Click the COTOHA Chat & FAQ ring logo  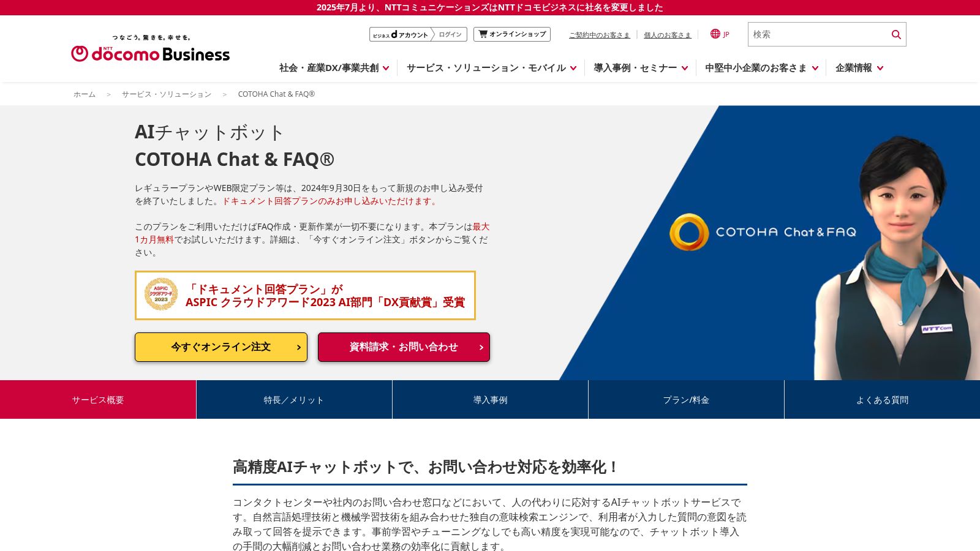[689, 232]
